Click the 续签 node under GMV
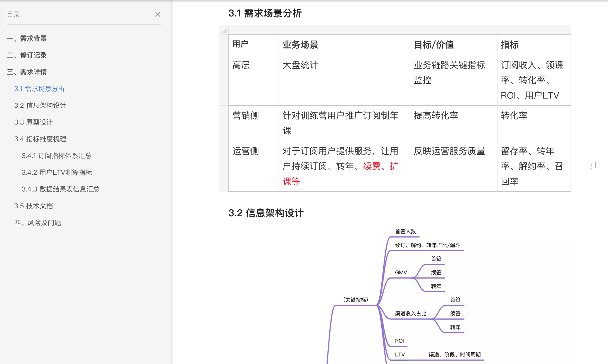Viewport: 608px width, 364px height. point(436,272)
